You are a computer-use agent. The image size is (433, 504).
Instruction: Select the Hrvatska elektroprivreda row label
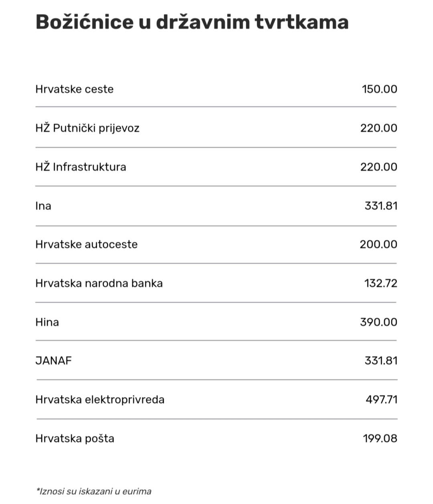pyautogui.click(x=100, y=400)
